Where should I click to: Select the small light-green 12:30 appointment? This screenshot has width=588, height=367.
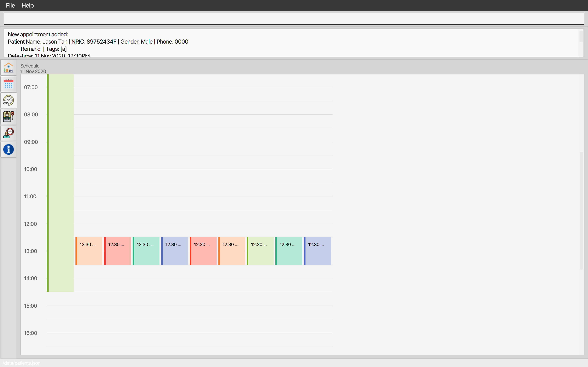260,251
